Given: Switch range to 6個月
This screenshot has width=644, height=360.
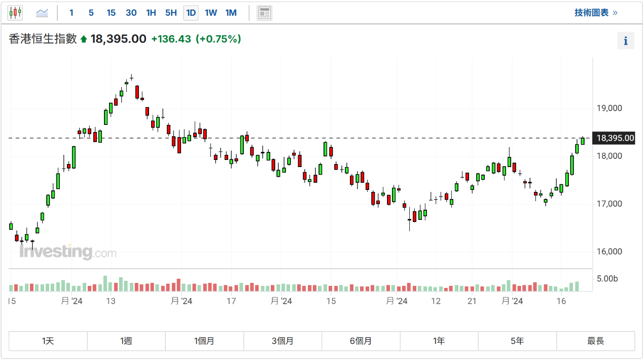Looking at the screenshot, I should coord(361,341).
